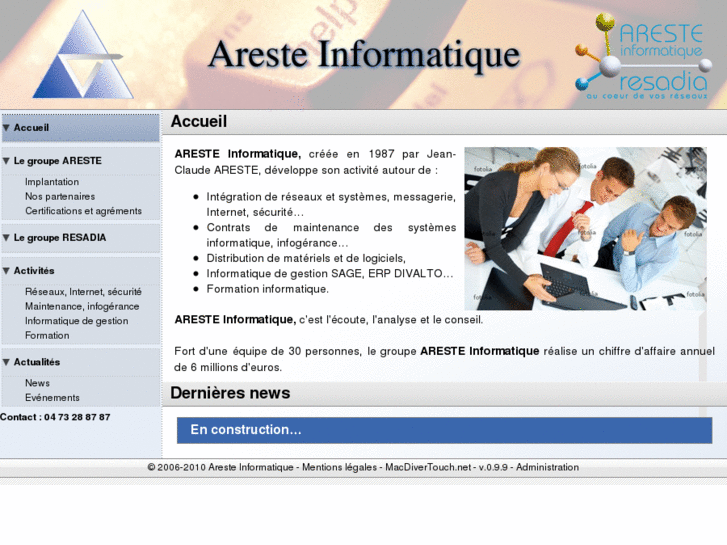
Task: Open the Administration footer link
Action: 548,467
